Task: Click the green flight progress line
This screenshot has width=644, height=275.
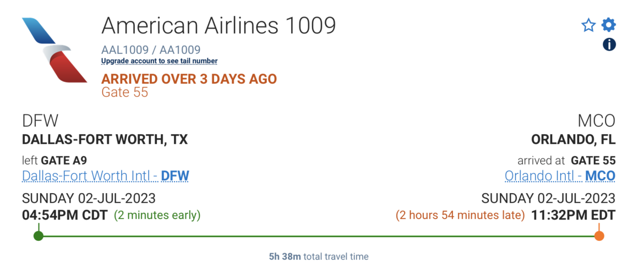Action: click(x=319, y=236)
